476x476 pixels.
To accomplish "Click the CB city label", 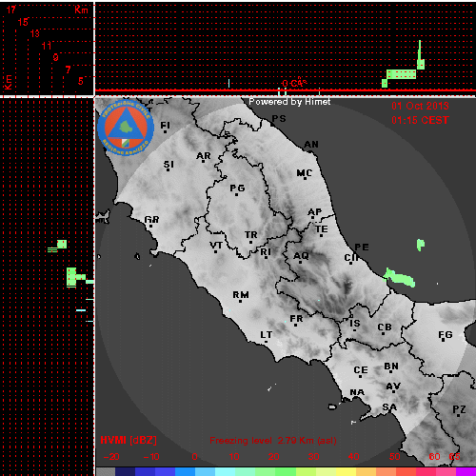I will click(x=385, y=327).
